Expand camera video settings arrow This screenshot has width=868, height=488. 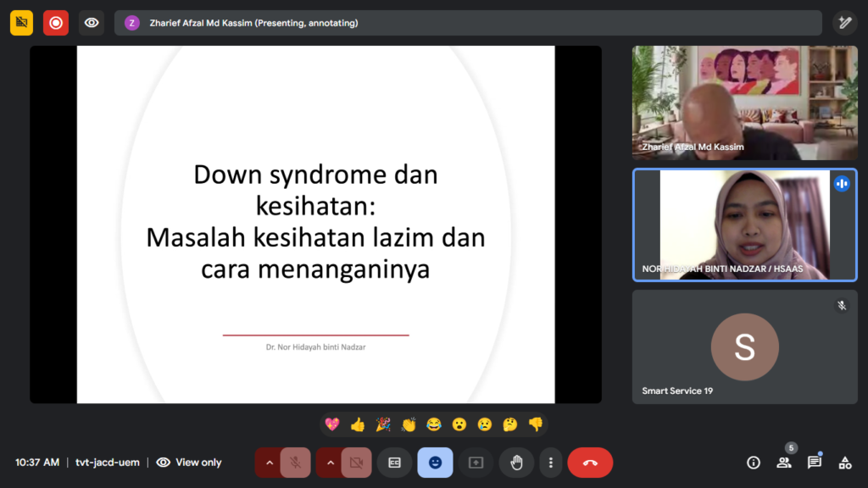coord(330,463)
